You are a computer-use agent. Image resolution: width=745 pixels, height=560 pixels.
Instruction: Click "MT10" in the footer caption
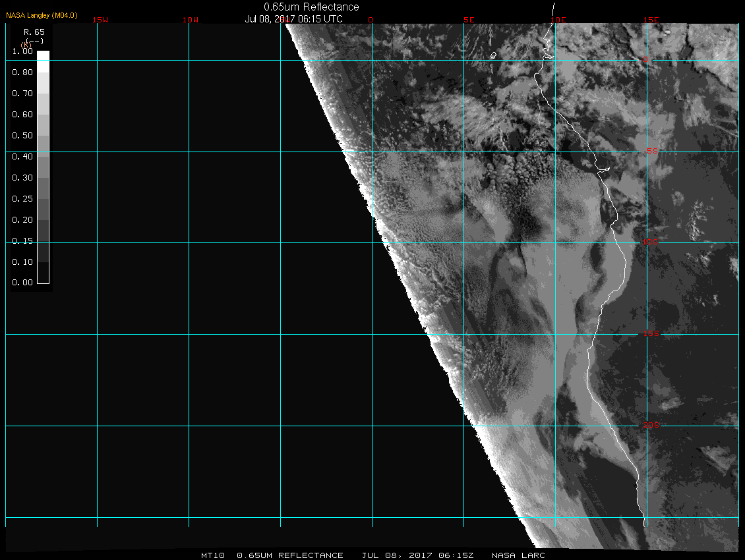(212, 555)
